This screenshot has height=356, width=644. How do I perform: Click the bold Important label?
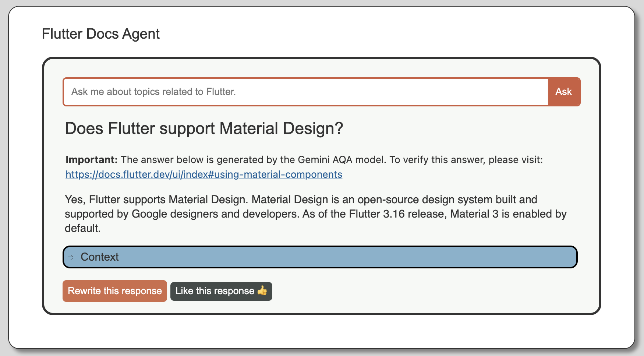(x=91, y=160)
